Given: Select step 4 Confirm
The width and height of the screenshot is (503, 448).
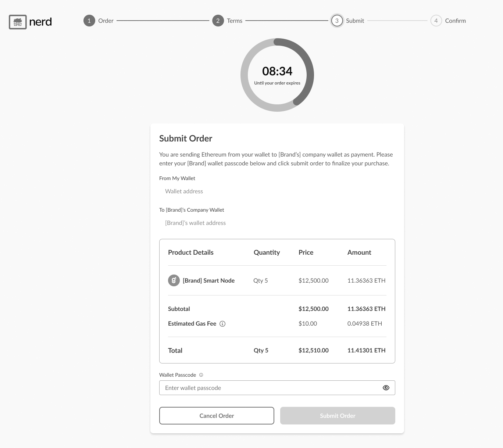Looking at the screenshot, I should pyautogui.click(x=448, y=21).
